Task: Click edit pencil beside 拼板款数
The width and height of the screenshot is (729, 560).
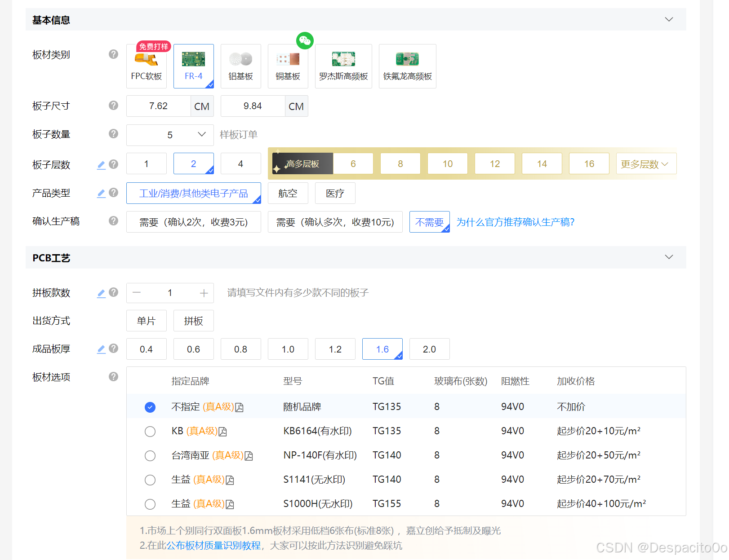Action: pos(102,293)
